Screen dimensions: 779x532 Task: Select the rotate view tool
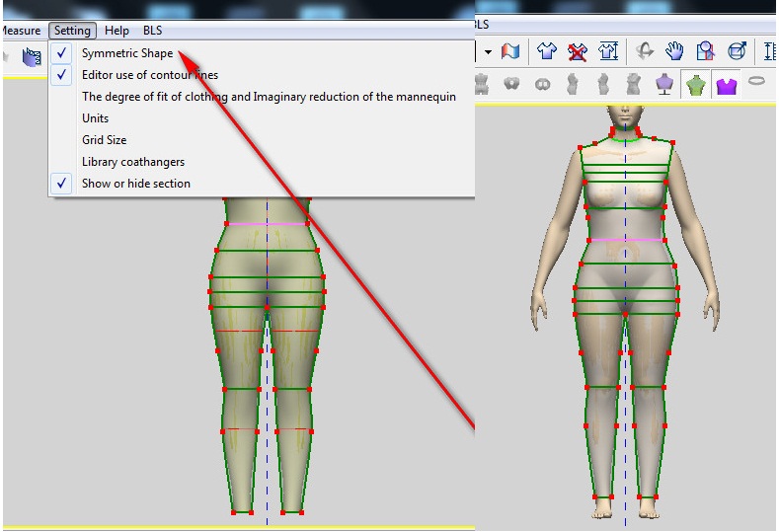646,50
